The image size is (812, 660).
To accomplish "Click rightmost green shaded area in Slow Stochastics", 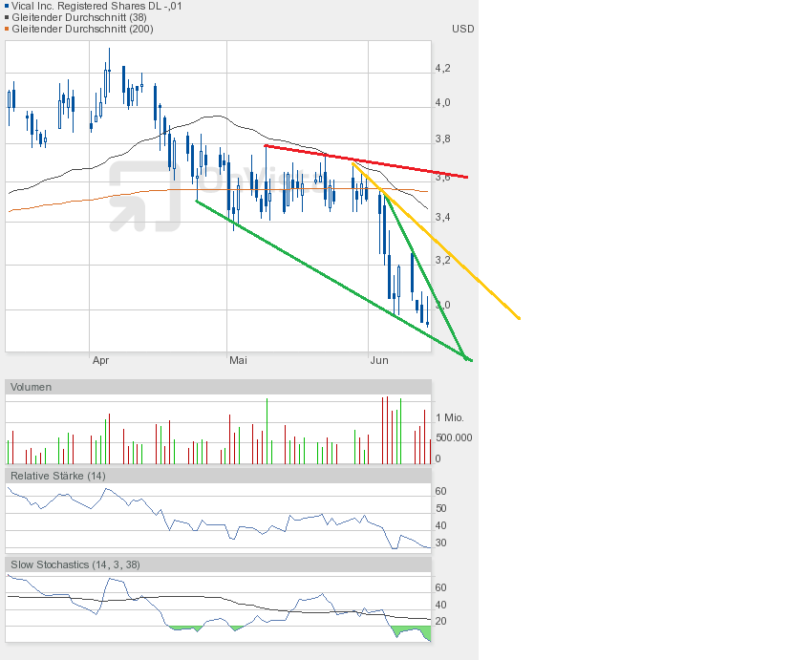I will 413,631.
